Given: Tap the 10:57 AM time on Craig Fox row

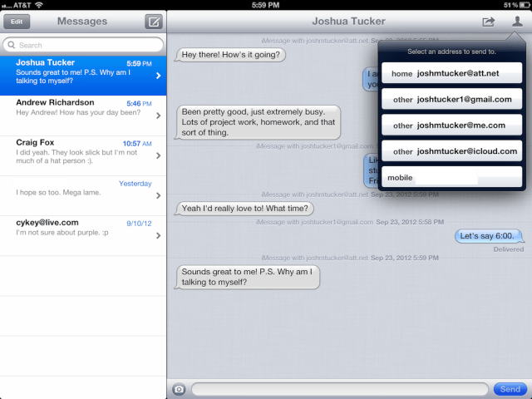Looking at the screenshot, I should [137, 144].
